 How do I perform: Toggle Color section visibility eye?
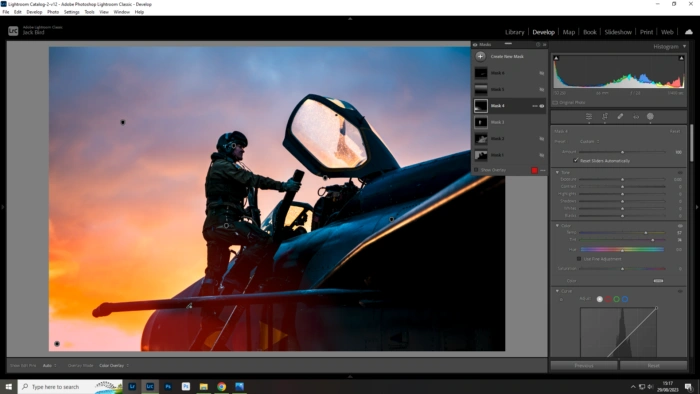[680, 226]
